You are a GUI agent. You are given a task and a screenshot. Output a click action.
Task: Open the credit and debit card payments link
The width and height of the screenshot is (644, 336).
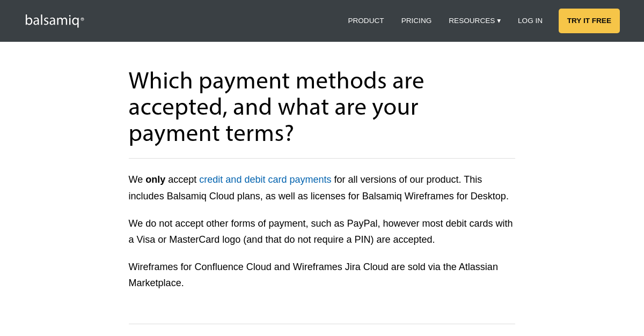265,180
